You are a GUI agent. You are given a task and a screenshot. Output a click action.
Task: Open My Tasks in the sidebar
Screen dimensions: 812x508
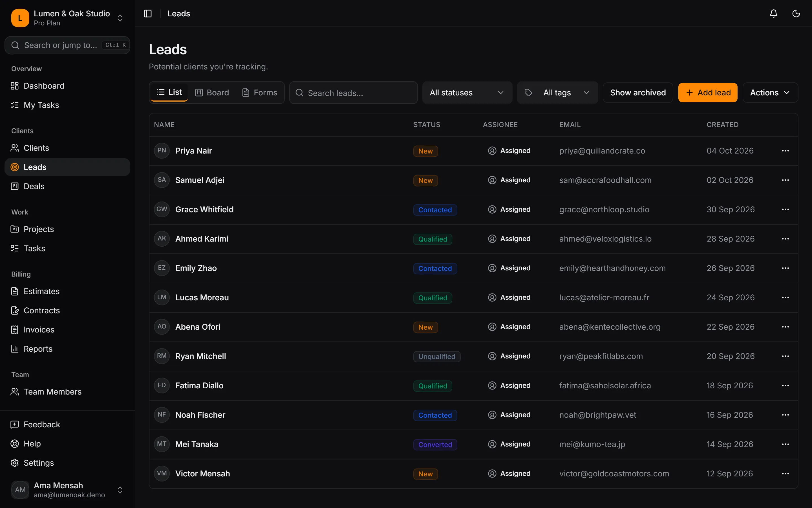[x=67, y=105]
